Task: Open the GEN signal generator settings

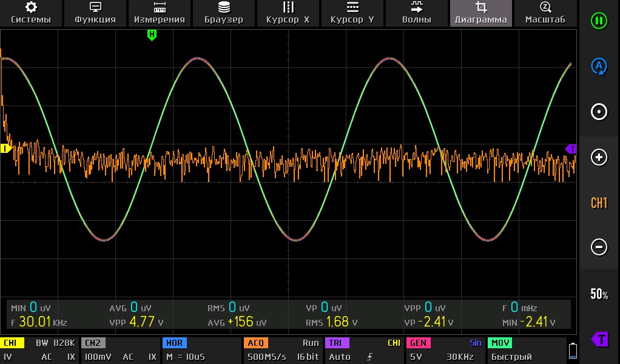Action: point(445,350)
